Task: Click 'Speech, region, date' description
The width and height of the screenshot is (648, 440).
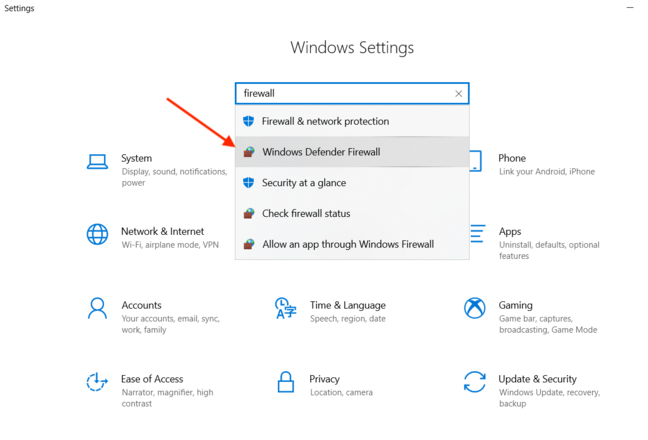Action: 348,319
